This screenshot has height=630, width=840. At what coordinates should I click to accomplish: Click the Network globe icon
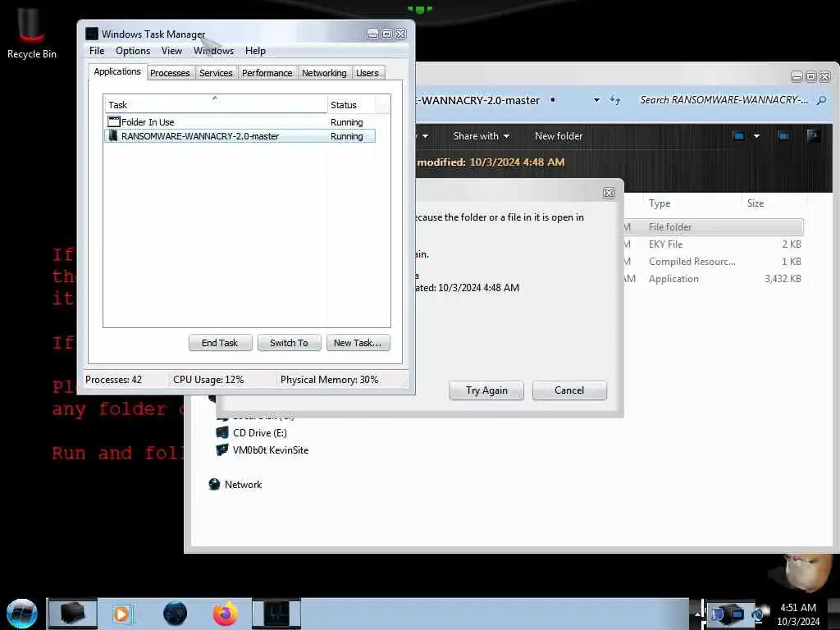pyautogui.click(x=214, y=484)
